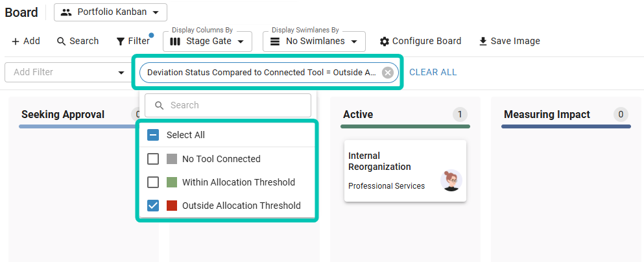Click the plus Add icon
644x262 pixels.
coord(16,42)
